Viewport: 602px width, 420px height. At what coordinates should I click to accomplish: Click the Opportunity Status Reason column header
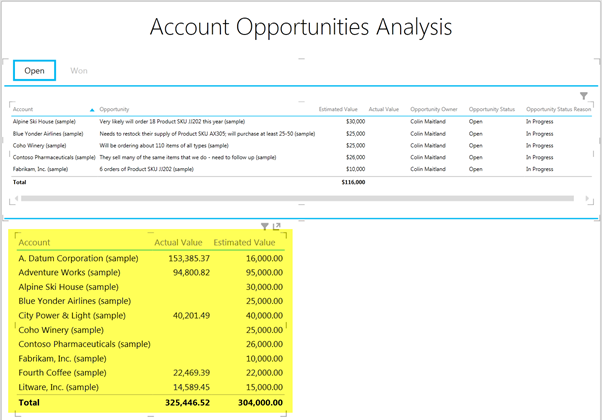[558, 108]
